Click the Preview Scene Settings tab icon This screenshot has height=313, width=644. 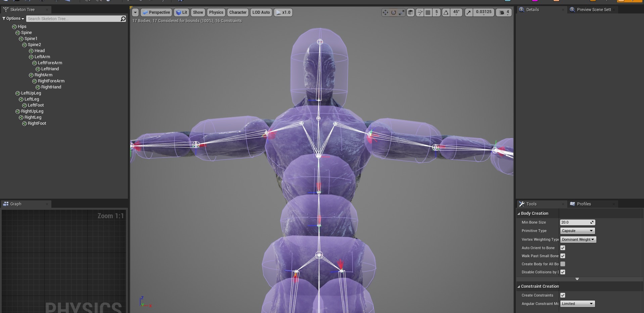pyautogui.click(x=572, y=9)
